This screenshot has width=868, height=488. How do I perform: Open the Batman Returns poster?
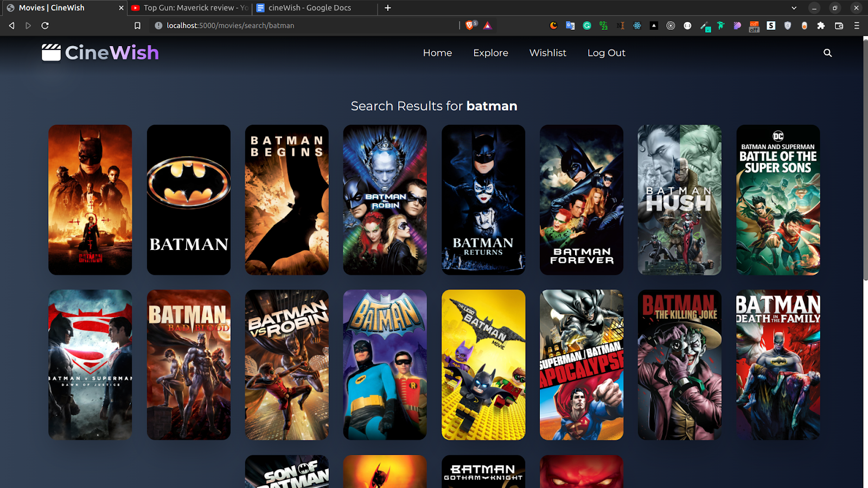(483, 200)
